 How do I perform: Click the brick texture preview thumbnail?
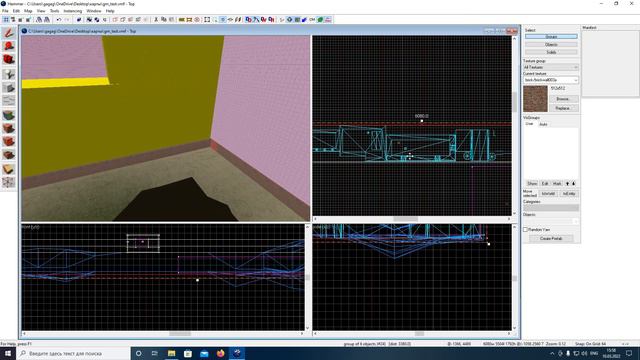(536, 99)
